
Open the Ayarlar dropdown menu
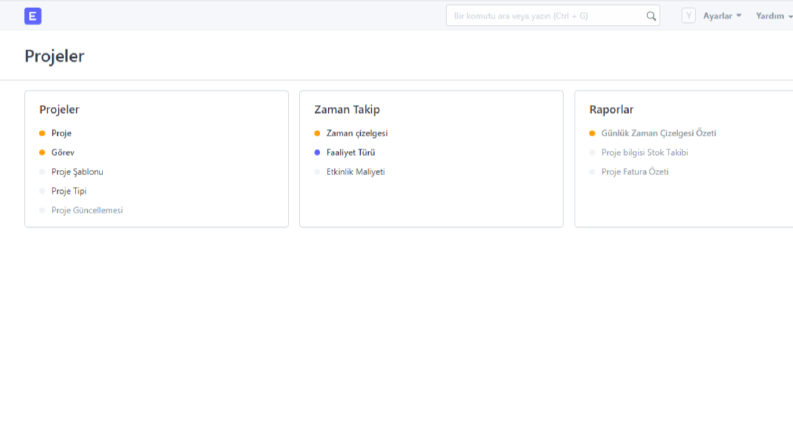point(722,16)
